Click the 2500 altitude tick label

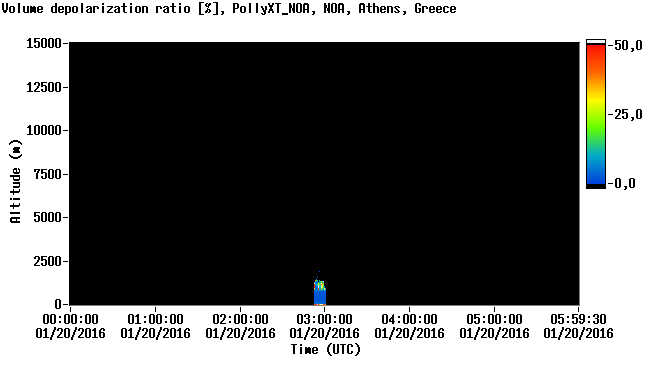pyautogui.click(x=48, y=261)
